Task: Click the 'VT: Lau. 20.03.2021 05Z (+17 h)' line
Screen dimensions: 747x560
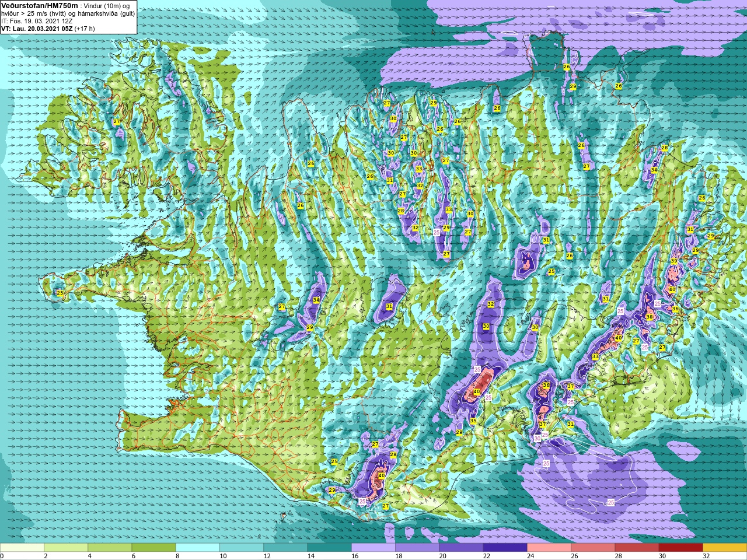Action: click(48, 29)
